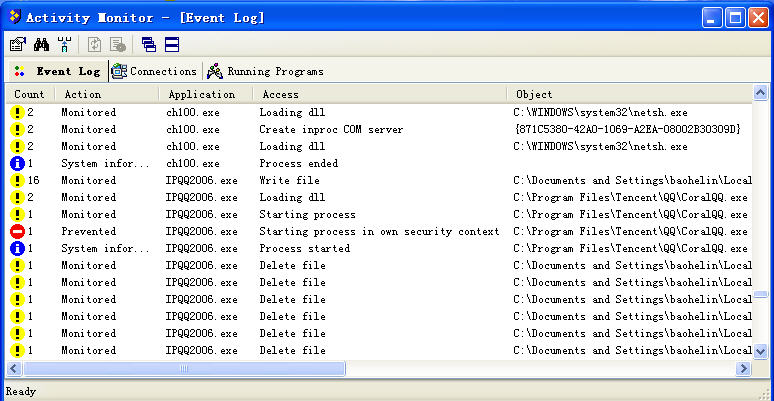Screen dimensions: 774x401
Task: Click the greyed-out refresh document icon
Action: coord(94,45)
